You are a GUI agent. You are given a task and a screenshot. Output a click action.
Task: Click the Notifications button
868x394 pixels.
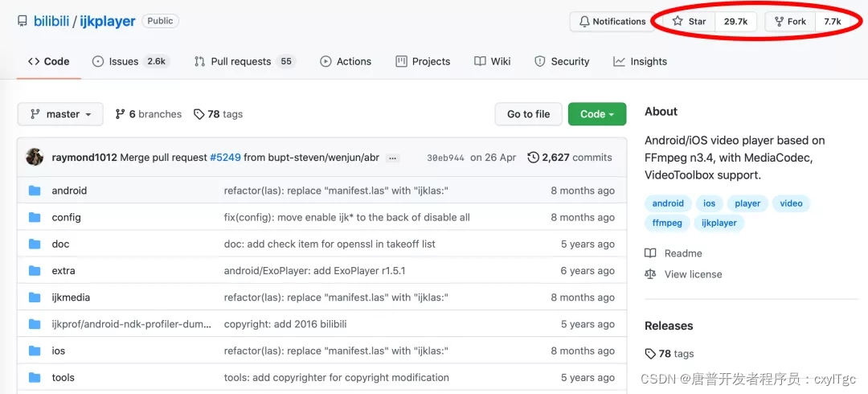[x=612, y=22]
